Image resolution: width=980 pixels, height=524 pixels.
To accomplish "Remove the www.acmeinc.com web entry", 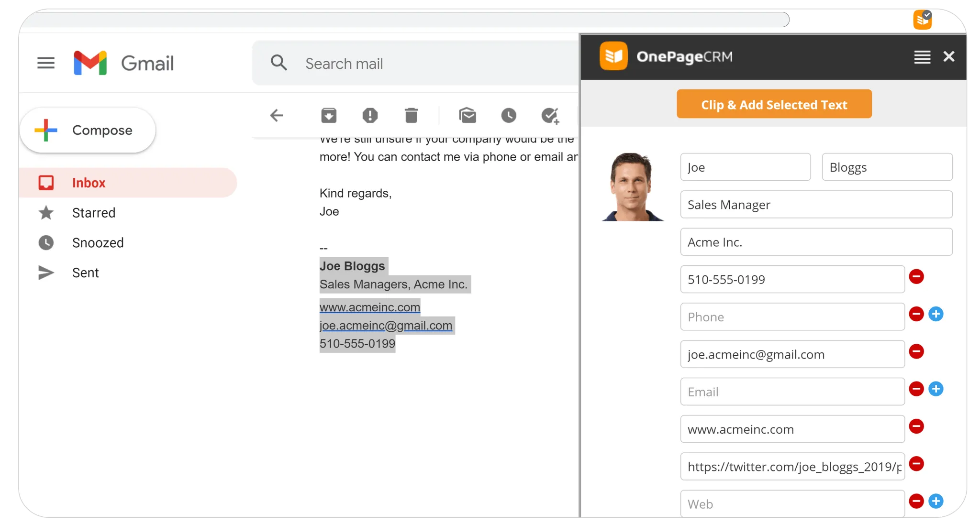I will click(x=916, y=426).
